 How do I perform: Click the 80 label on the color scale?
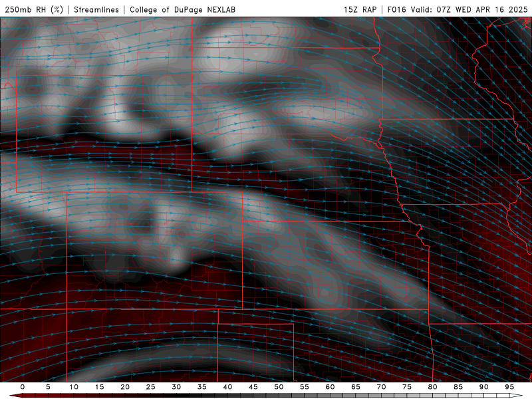pos(433,387)
